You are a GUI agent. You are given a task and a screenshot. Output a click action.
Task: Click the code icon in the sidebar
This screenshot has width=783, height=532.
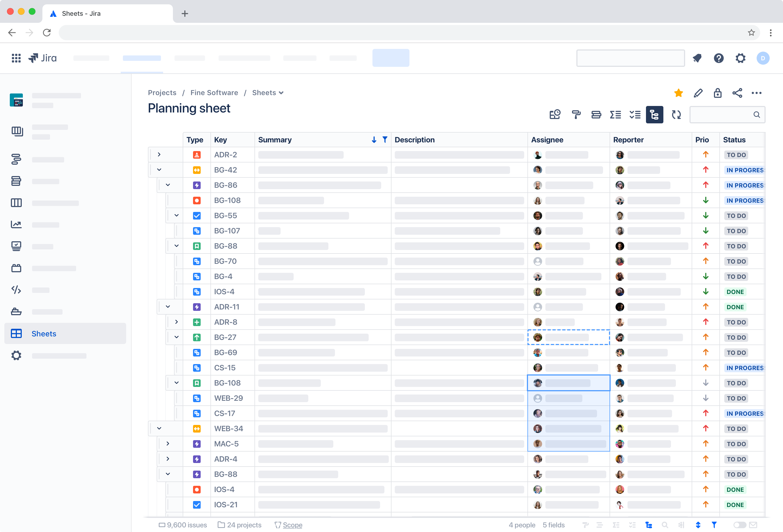[x=16, y=290]
